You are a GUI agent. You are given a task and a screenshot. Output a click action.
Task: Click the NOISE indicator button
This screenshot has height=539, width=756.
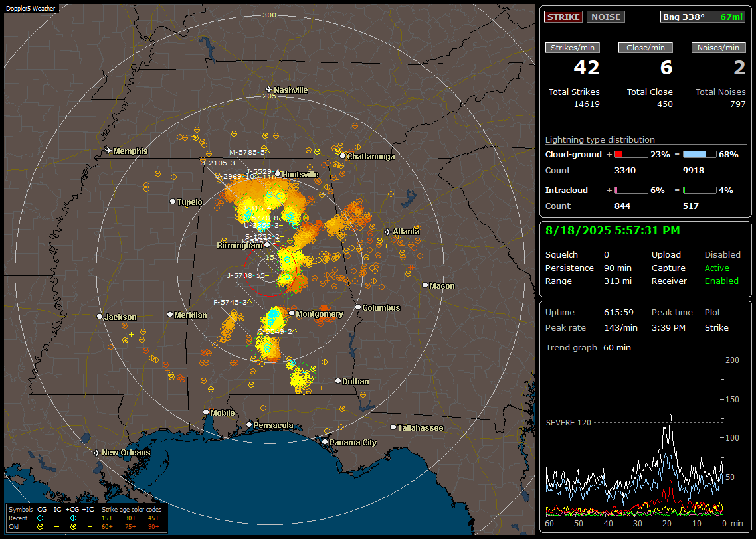click(x=606, y=17)
